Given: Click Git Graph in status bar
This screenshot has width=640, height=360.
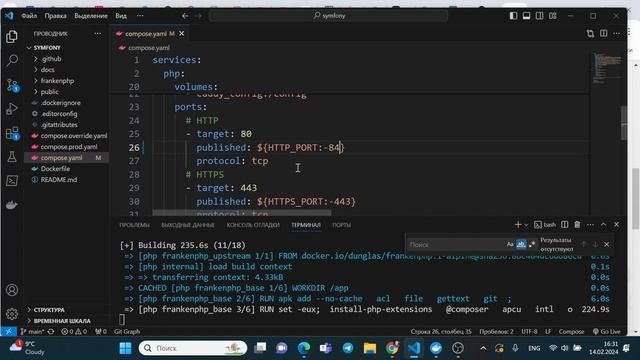Looking at the screenshot, I should point(127,331).
